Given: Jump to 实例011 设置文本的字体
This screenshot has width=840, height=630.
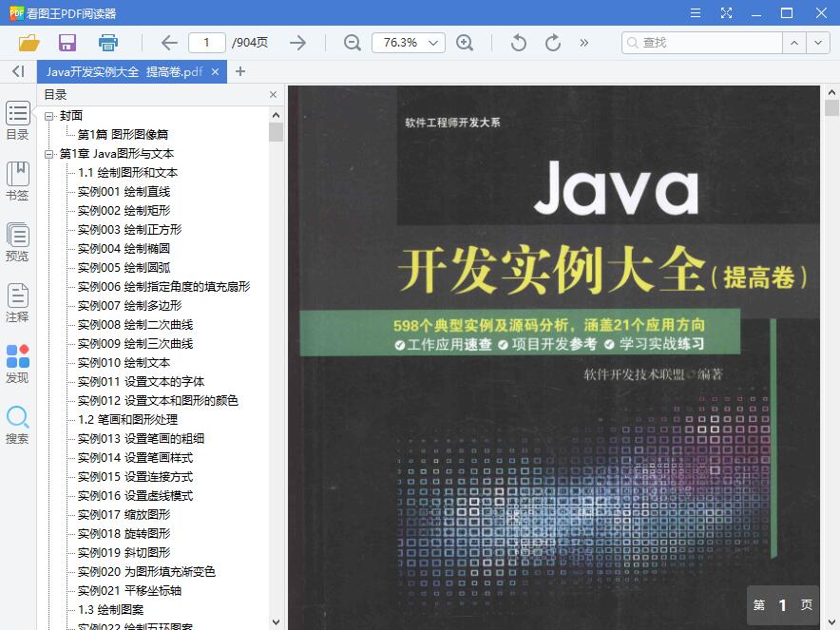Looking at the screenshot, I should [141, 382].
